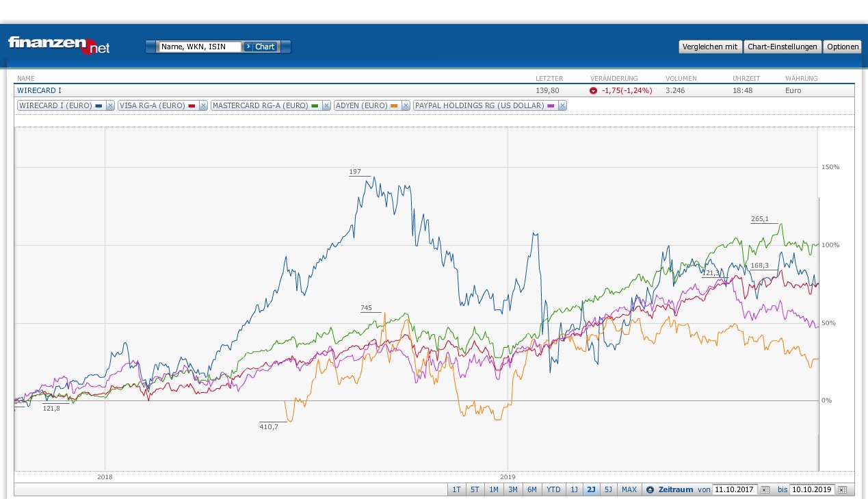The width and height of the screenshot is (868, 499).
Task: Click the 265,1 price label on the chart
Action: [x=760, y=219]
